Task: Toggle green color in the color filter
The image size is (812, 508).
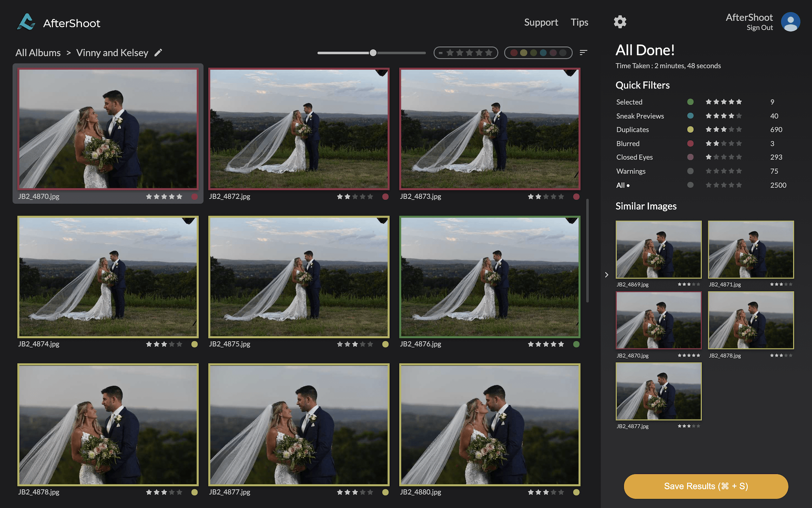Action: click(534, 53)
